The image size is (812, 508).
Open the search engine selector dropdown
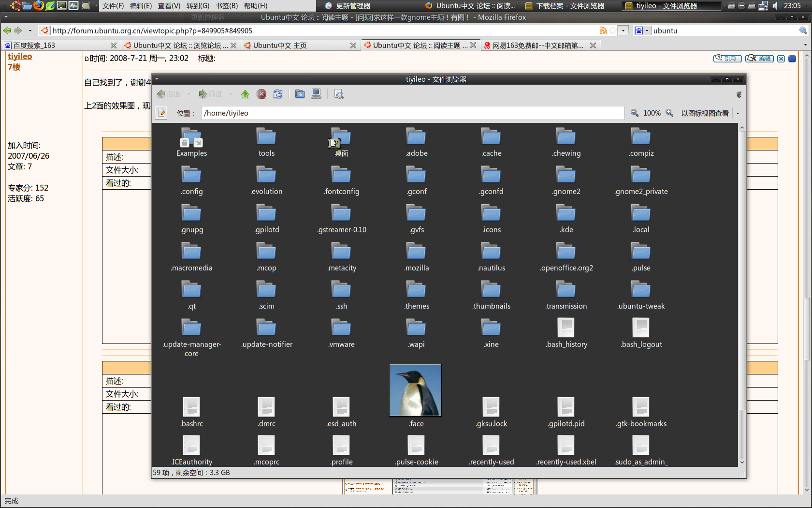click(x=641, y=30)
